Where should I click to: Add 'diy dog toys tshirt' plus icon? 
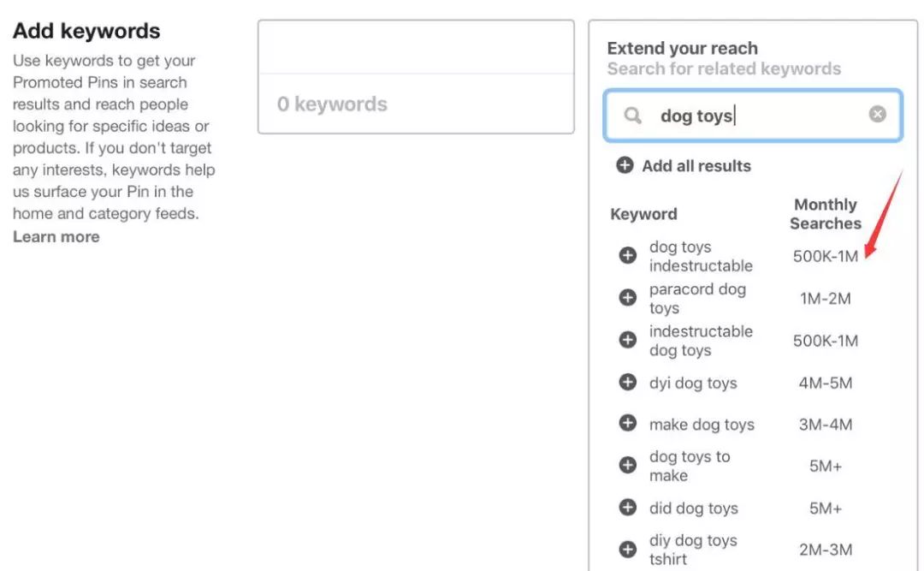pyautogui.click(x=628, y=549)
